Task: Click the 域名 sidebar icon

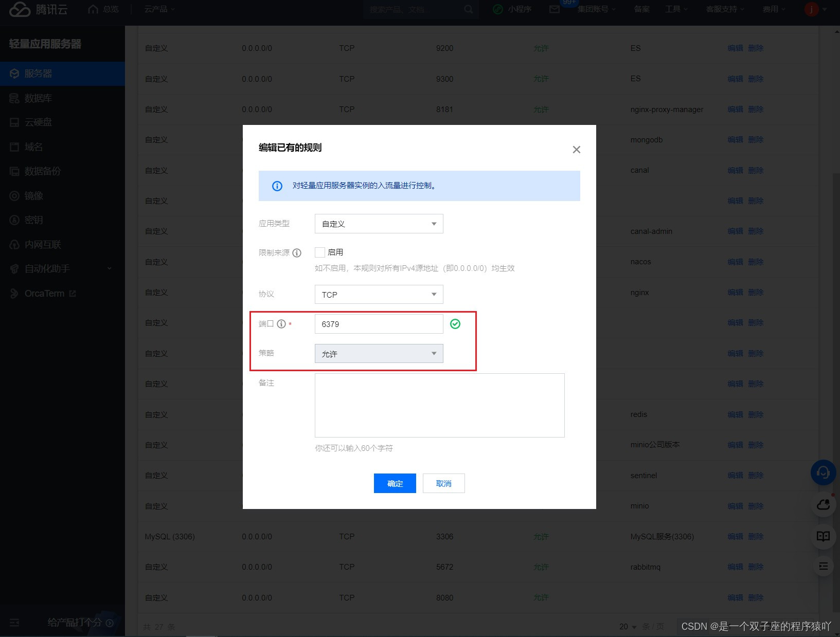Action: pyautogui.click(x=14, y=147)
